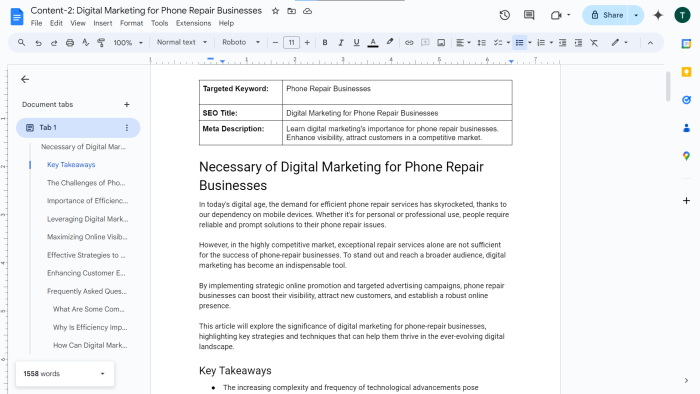
Task: Clear the text formatting
Action: click(x=594, y=43)
